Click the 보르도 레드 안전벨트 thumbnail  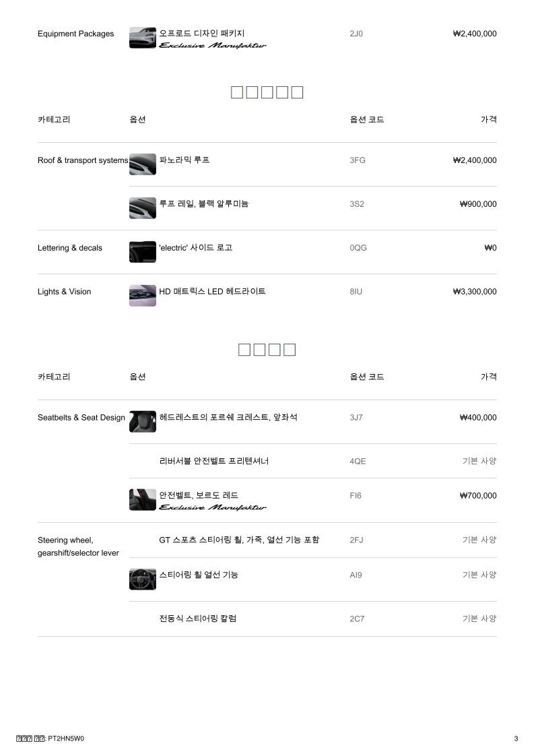[142, 500]
